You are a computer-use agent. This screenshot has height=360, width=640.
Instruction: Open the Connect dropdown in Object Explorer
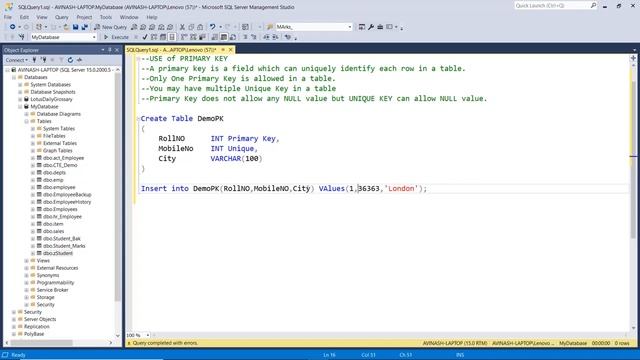(16, 60)
